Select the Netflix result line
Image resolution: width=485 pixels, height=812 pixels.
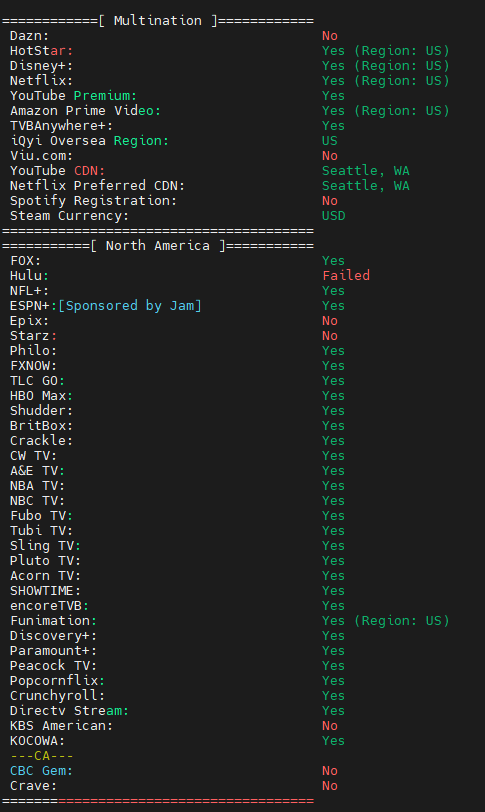click(229, 81)
